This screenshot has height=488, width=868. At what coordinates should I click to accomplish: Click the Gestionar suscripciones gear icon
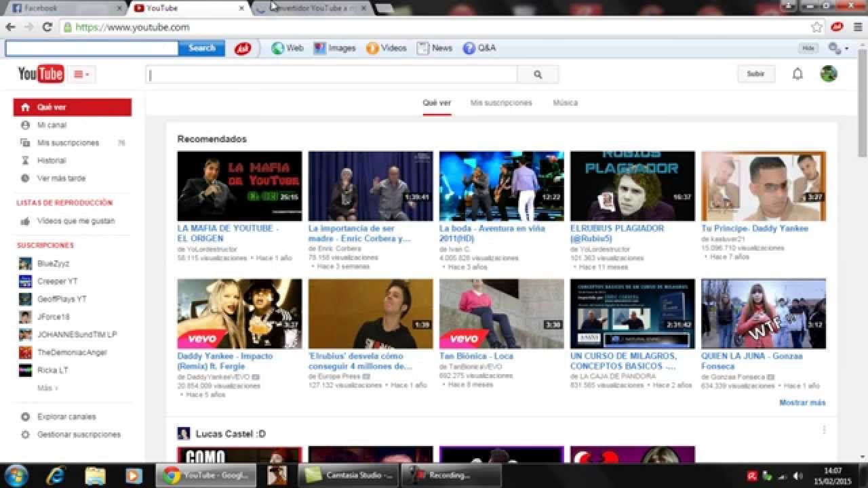point(26,434)
